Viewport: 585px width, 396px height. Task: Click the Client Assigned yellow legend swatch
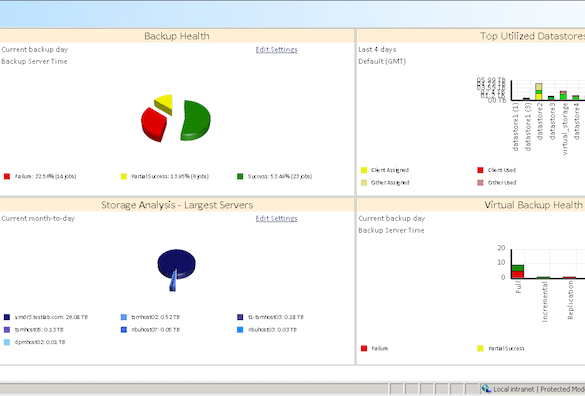(x=364, y=170)
